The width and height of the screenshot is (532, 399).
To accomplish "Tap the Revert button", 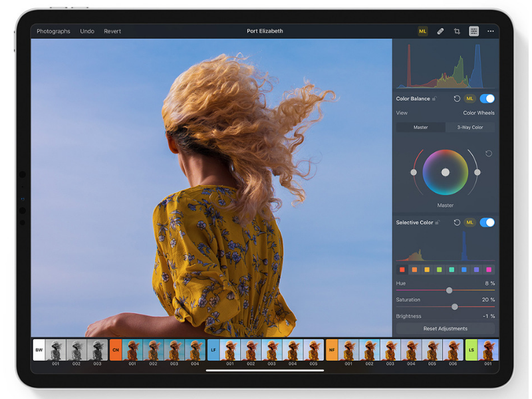I will (x=112, y=31).
